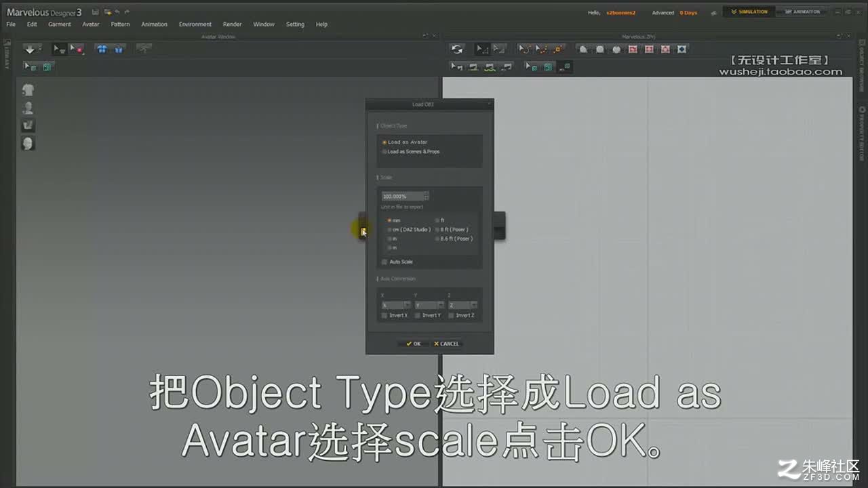This screenshot has width=868, height=488.
Task: Open the Setting menu
Action: click(295, 24)
